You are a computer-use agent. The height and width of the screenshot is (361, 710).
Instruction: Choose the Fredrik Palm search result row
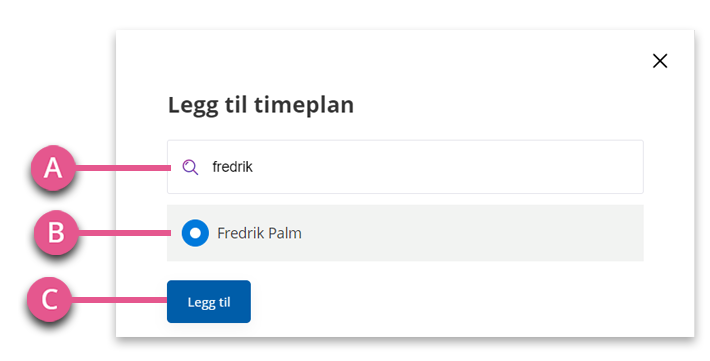coord(405,233)
